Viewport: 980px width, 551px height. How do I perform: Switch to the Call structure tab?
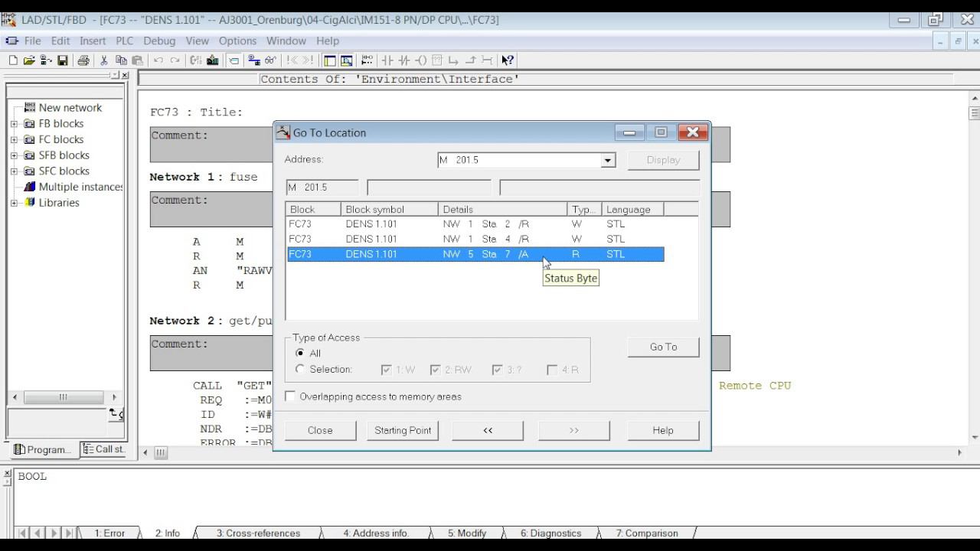click(103, 449)
